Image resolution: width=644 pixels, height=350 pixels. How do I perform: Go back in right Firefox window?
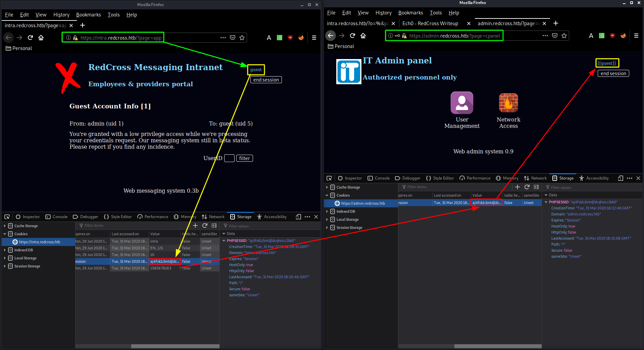(331, 36)
